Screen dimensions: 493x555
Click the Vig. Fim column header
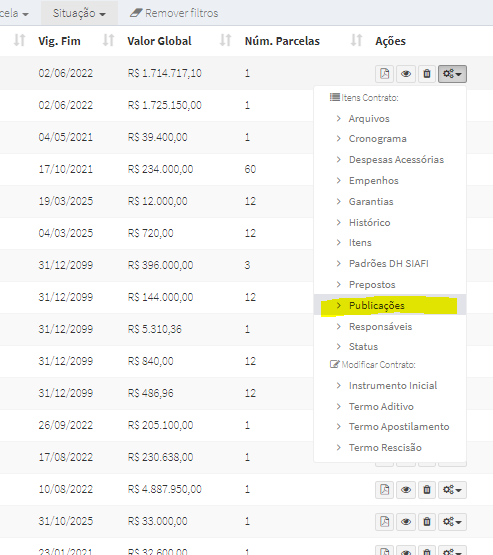click(59, 41)
